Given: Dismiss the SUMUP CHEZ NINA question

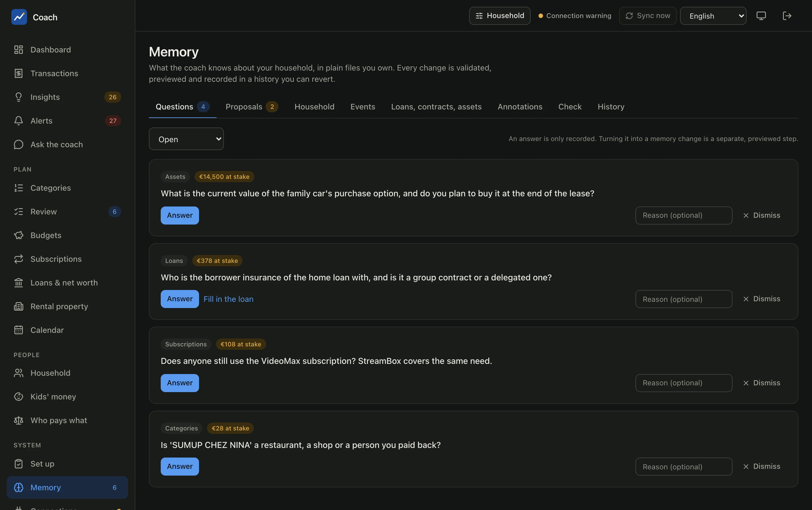Looking at the screenshot, I should pyautogui.click(x=762, y=467).
